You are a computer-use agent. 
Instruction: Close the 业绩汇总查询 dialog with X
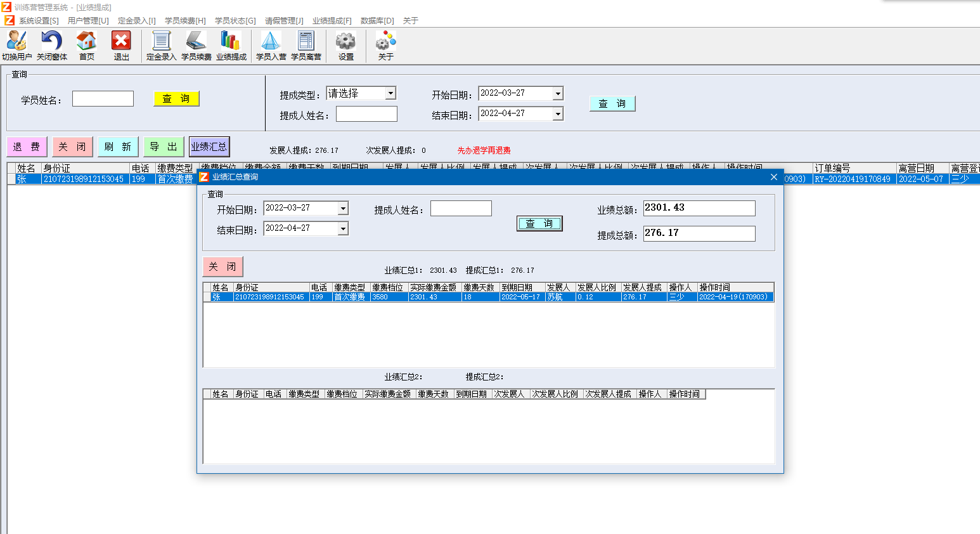(774, 177)
